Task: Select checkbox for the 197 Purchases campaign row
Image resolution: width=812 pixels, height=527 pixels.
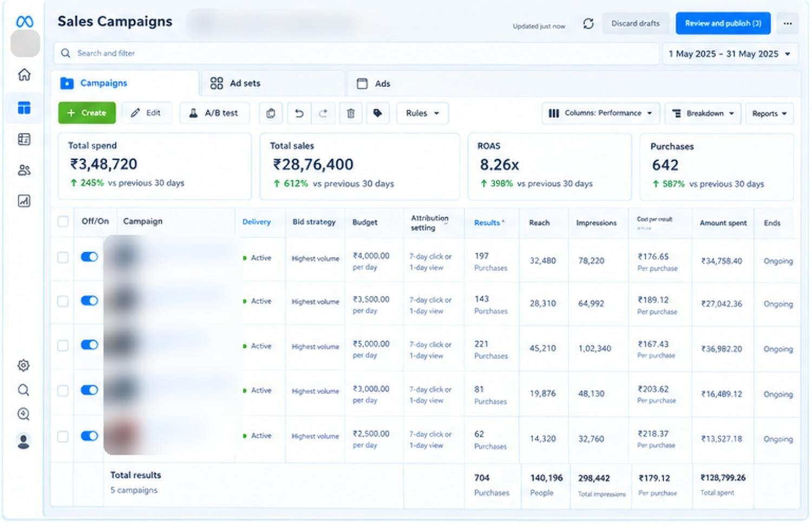Action: (63, 257)
